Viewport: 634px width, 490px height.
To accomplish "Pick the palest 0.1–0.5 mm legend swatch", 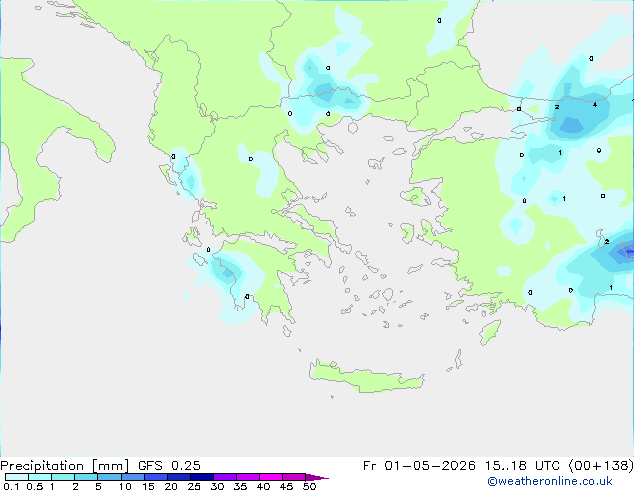I will [x=17, y=477].
